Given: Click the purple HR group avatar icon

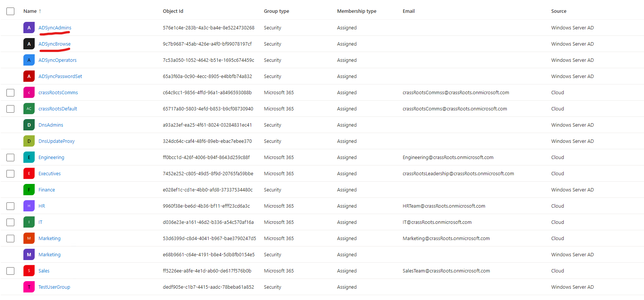Looking at the screenshot, I should pyautogui.click(x=29, y=206).
